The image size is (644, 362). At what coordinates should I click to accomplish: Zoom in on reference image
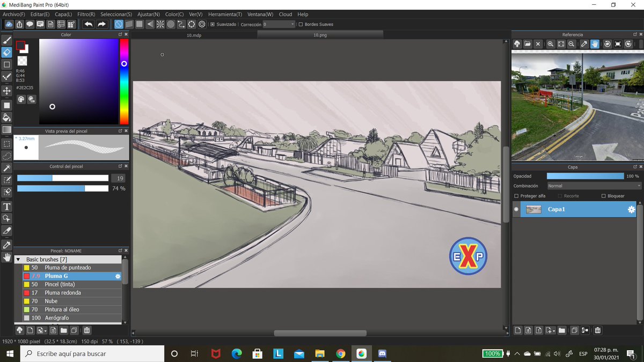[x=551, y=44]
